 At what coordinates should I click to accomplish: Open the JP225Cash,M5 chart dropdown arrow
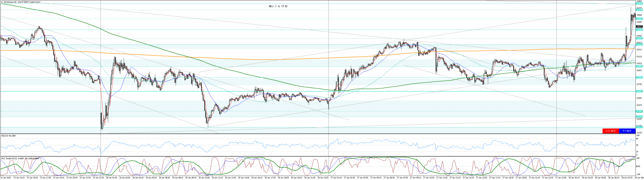click(x=2, y=2)
